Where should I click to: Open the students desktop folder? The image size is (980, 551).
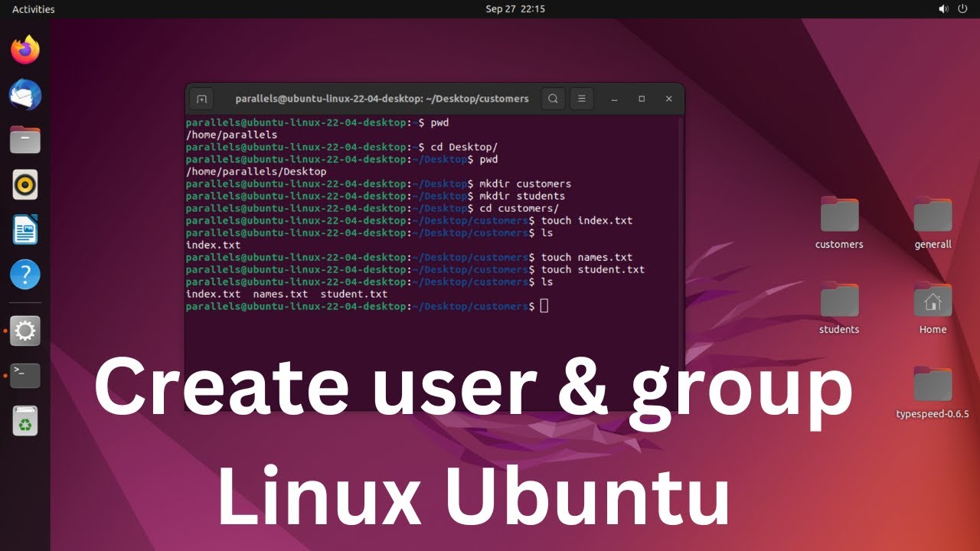(x=839, y=308)
